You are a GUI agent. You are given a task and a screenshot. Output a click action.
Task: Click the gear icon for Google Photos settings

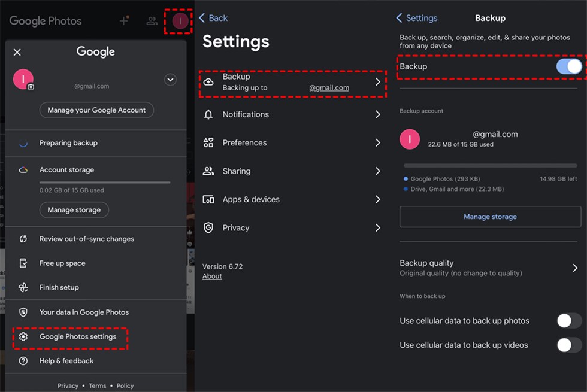point(23,336)
